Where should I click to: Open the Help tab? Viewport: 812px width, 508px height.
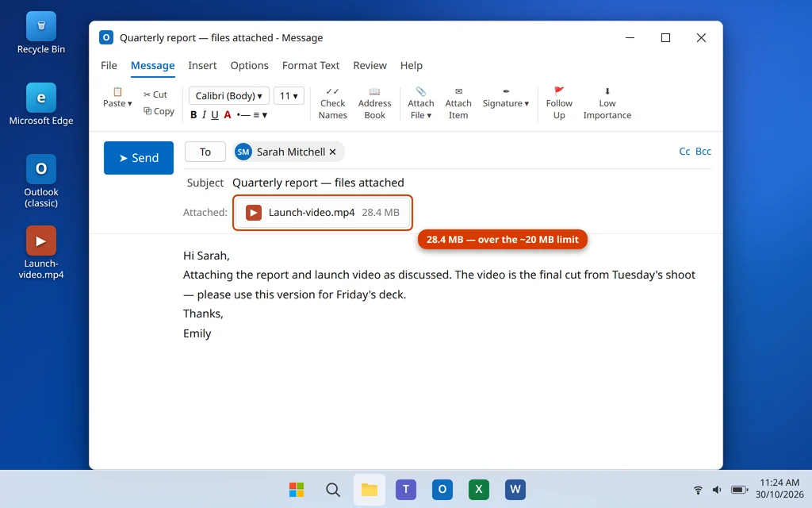click(x=412, y=65)
